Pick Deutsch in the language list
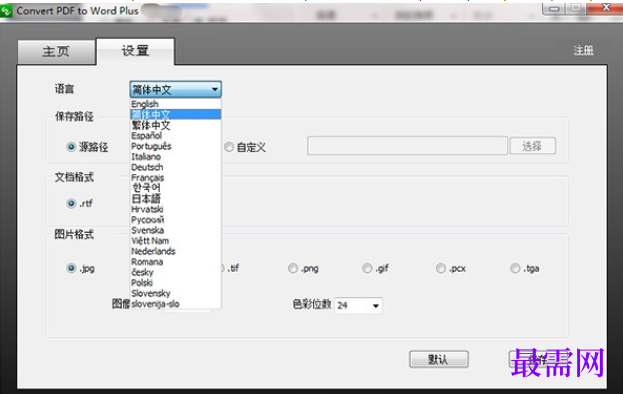This screenshot has height=394, width=623. pos(176,167)
